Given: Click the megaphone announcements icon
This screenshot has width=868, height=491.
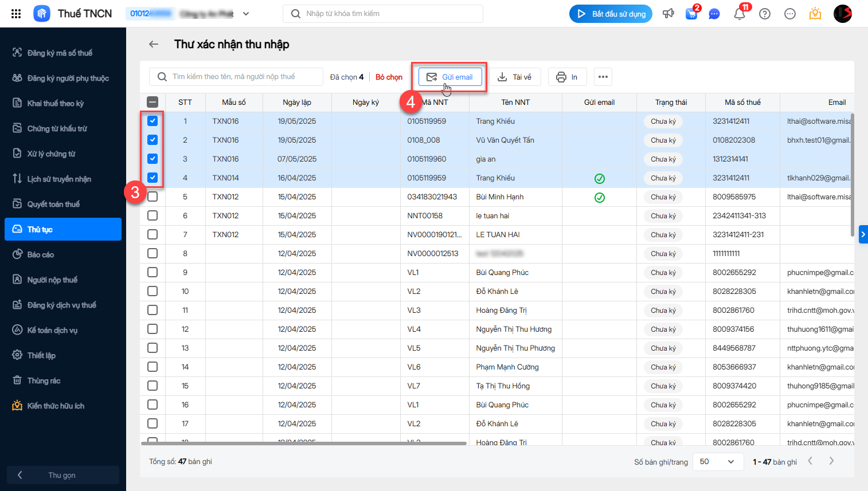Looking at the screenshot, I should point(668,14).
